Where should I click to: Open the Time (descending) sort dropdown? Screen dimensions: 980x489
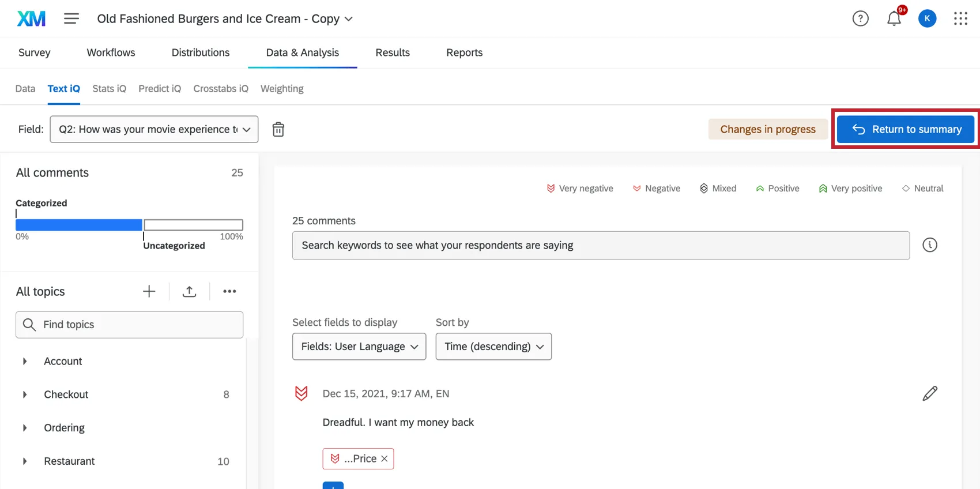(x=493, y=347)
